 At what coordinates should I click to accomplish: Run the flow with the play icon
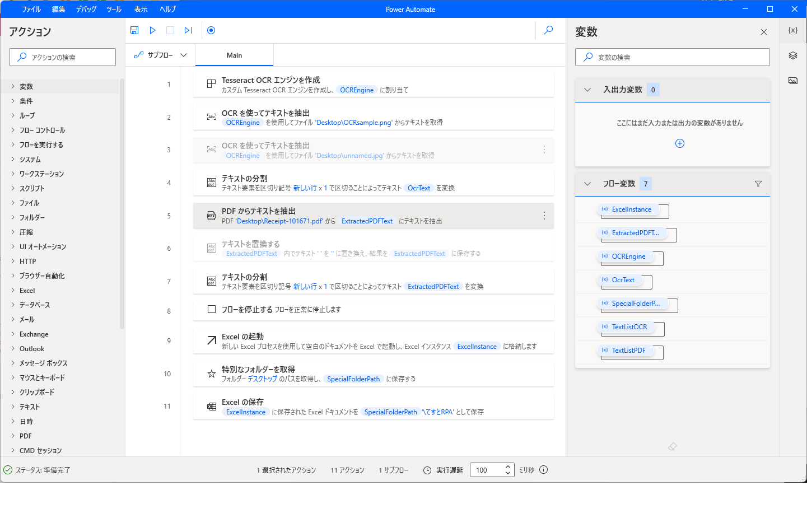pos(152,30)
